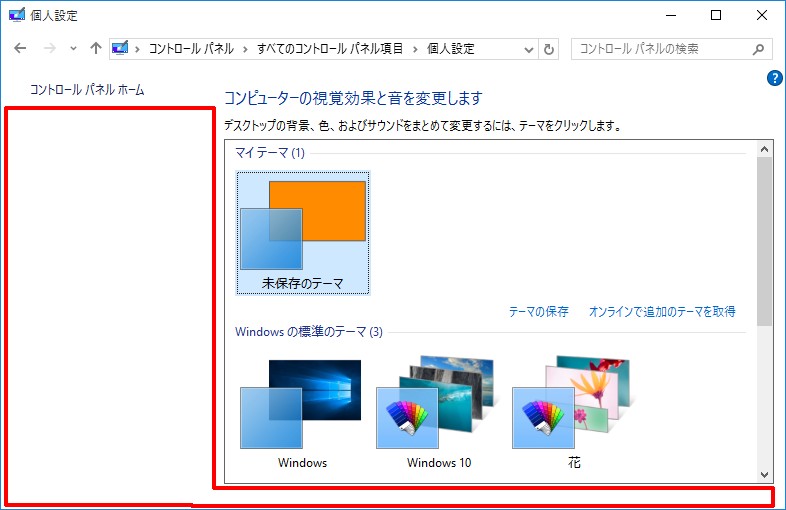
Task: Open the recent locations dropdown arrow
Action: tap(74, 49)
